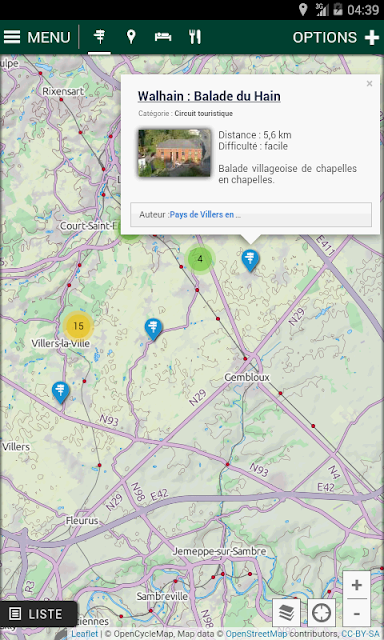Image resolution: width=384 pixels, height=640 pixels.
Task: Select the signpost marker east of Villers-la-Ville
Action: [153, 329]
